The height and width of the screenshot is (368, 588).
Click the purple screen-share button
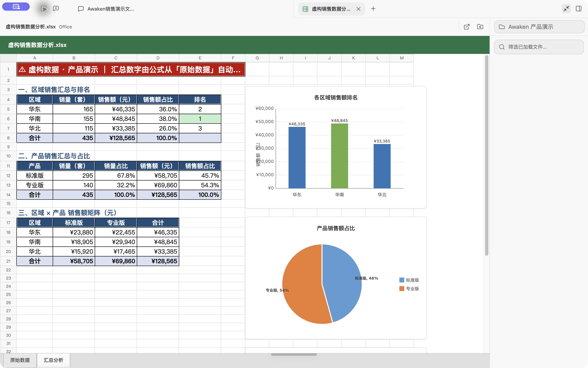click(x=16, y=7)
